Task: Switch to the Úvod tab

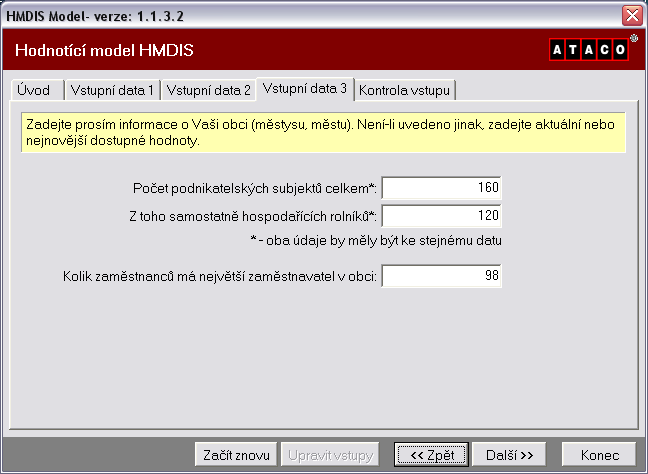Action: click(x=37, y=90)
